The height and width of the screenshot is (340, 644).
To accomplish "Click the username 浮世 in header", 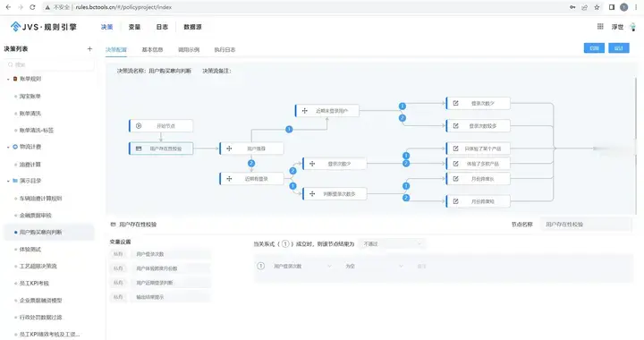I will pos(617,27).
